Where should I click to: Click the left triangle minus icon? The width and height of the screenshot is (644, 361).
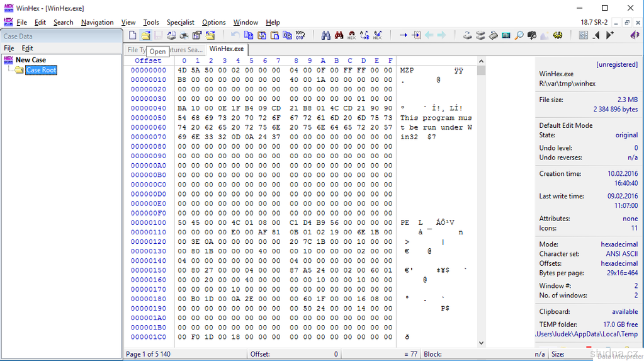[x=596, y=35]
